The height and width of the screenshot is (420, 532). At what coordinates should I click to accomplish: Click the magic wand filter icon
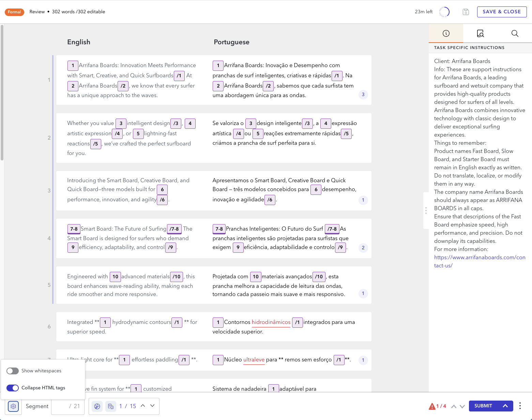click(x=97, y=406)
